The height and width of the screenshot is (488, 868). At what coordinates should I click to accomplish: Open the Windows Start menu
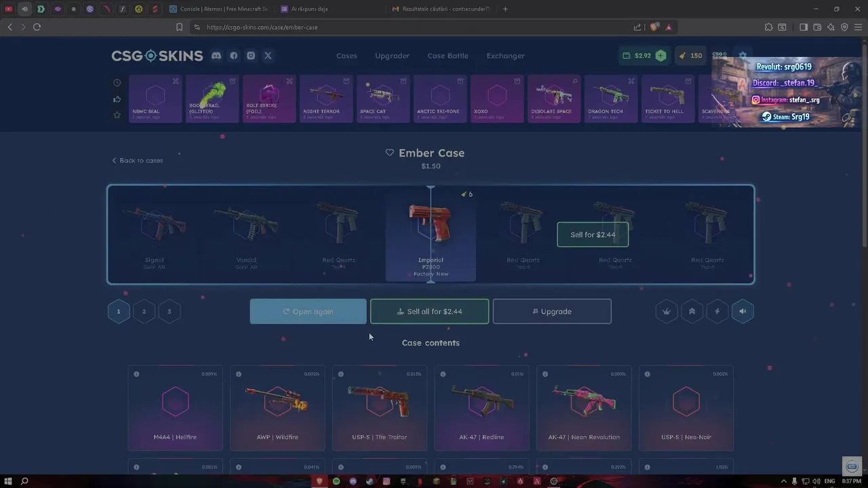[8, 481]
